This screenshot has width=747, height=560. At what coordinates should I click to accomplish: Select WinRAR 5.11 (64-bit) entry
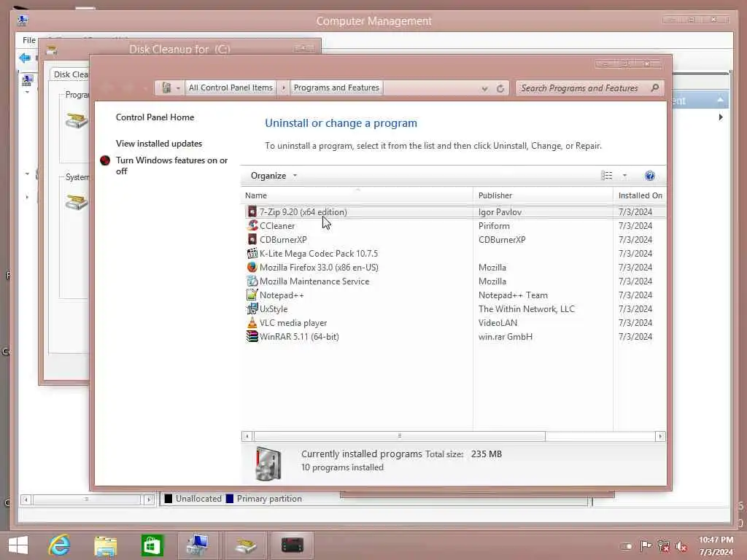pyautogui.click(x=299, y=336)
